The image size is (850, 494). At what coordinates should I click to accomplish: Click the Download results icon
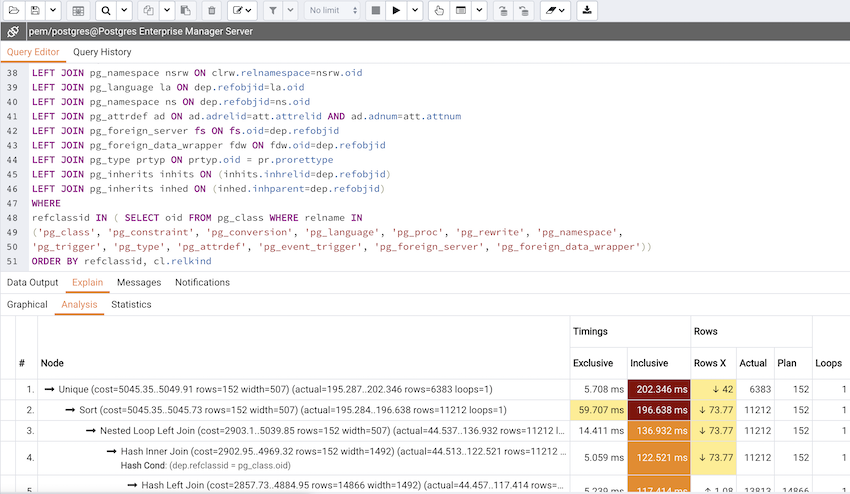coord(587,10)
